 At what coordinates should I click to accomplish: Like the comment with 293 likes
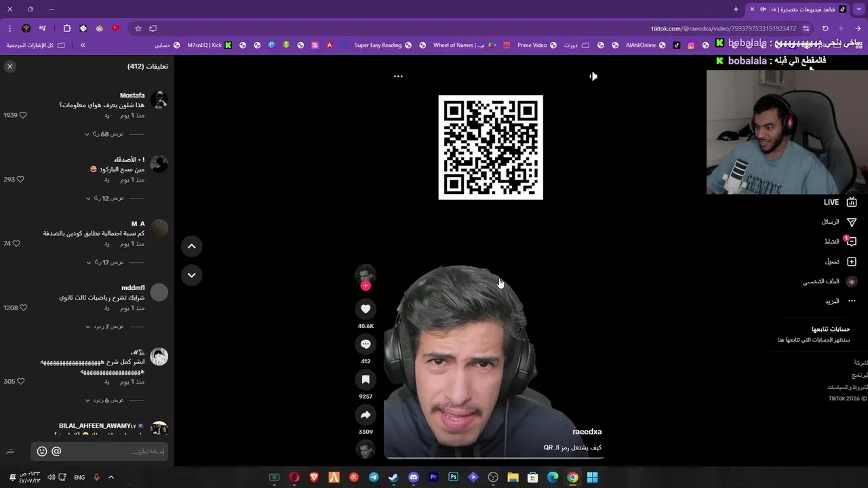coord(20,180)
